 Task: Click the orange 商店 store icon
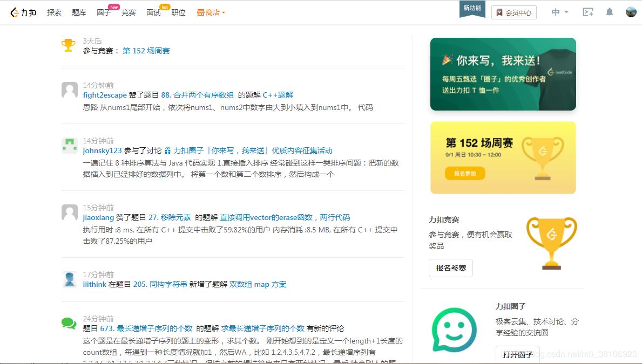[202, 12]
